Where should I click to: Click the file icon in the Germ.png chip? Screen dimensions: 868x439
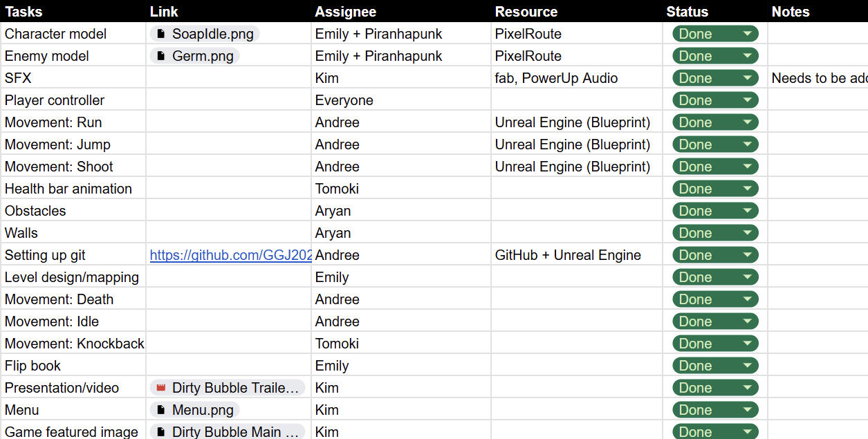click(161, 56)
